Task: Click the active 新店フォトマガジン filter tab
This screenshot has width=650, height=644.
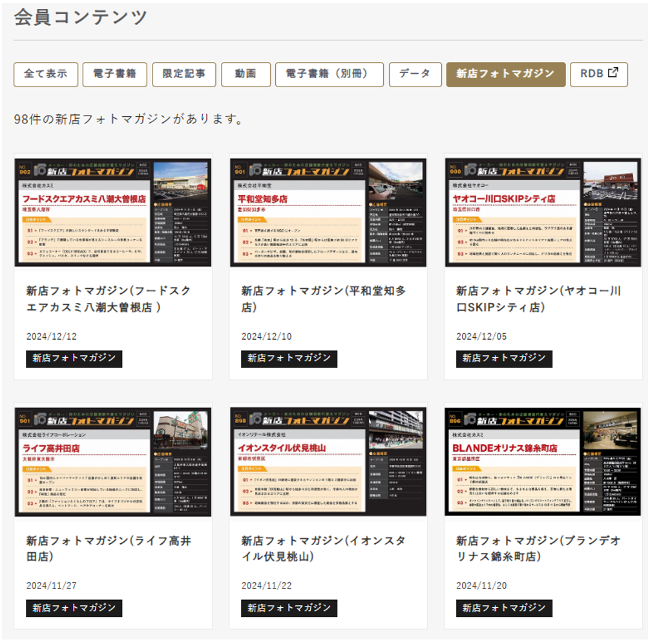Action: (x=505, y=74)
